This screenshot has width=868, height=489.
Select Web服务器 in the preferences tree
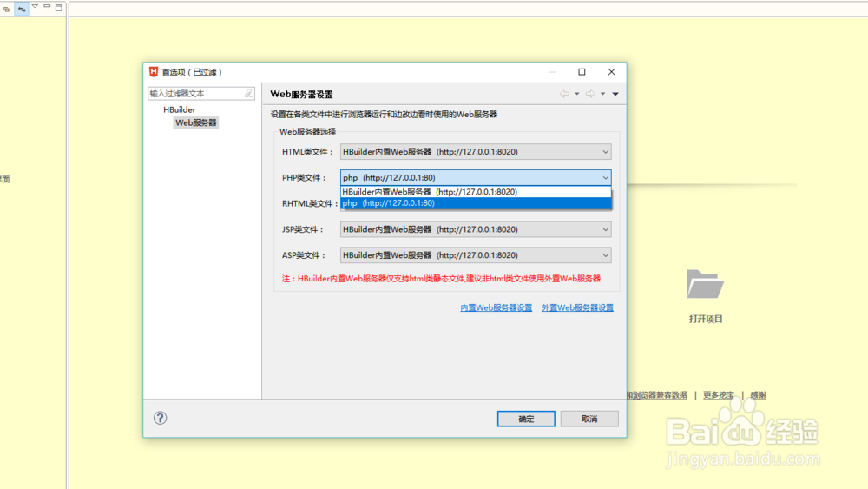click(196, 122)
